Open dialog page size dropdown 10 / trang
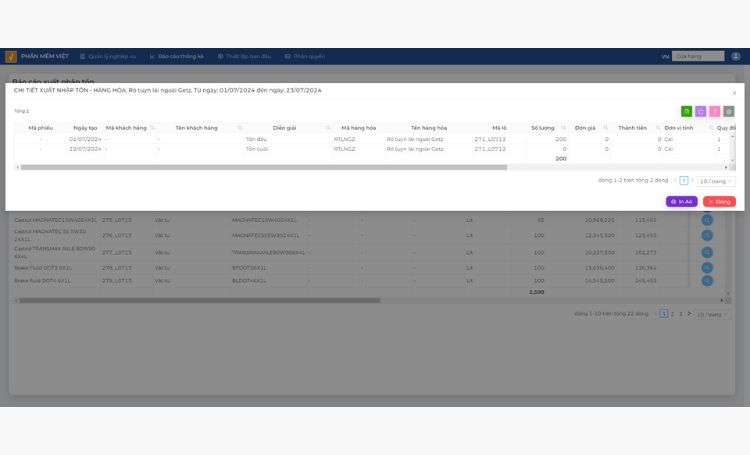Screen dimensions: 750x455 click(716, 181)
